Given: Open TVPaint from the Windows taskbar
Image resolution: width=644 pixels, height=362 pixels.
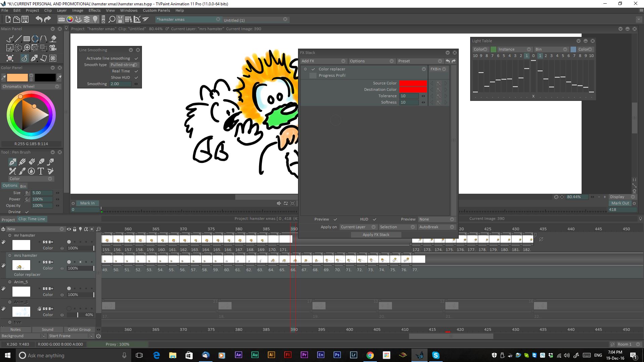Looking at the screenshot, I should click(419, 355).
